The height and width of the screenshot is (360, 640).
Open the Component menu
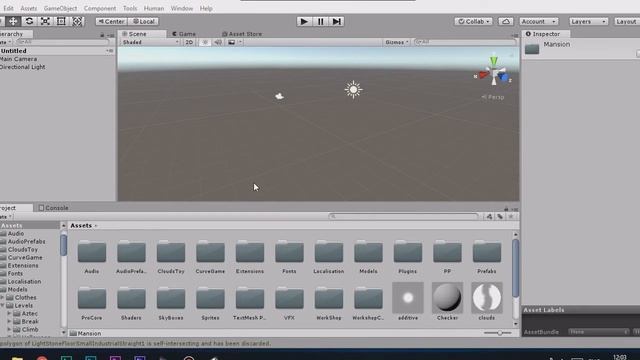(x=100, y=8)
